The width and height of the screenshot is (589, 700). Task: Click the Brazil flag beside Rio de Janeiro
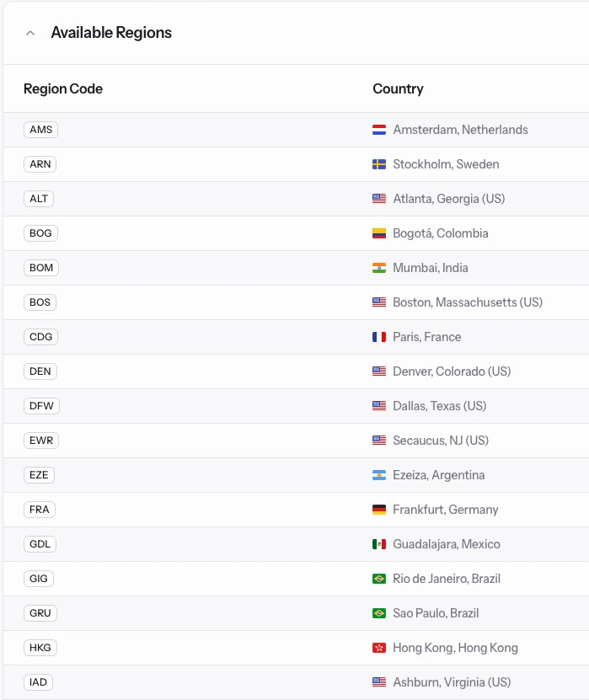point(379,579)
